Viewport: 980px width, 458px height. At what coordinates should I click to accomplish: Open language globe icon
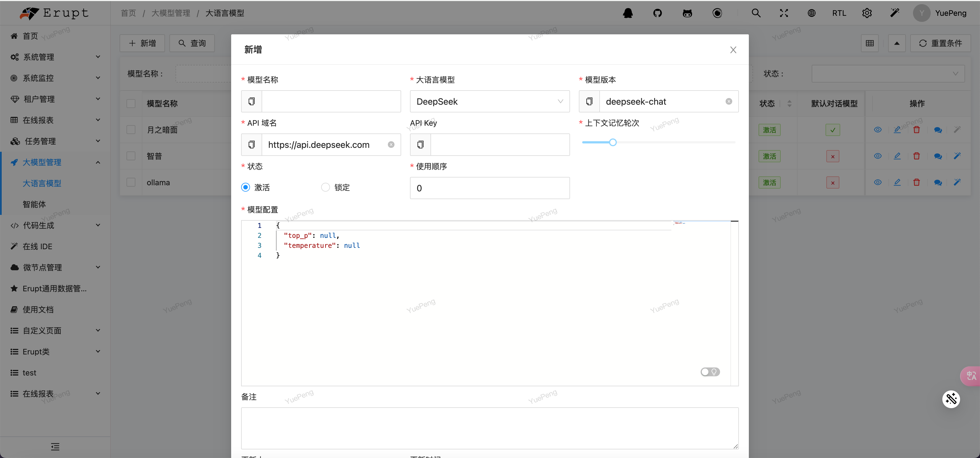click(x=811, y=13)
